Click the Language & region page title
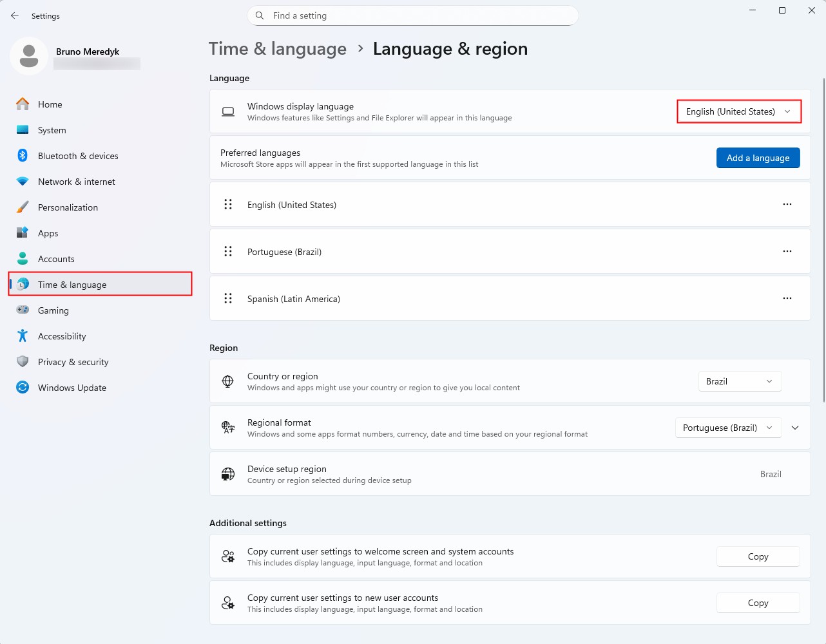826x644 pixels. (450, 49)
